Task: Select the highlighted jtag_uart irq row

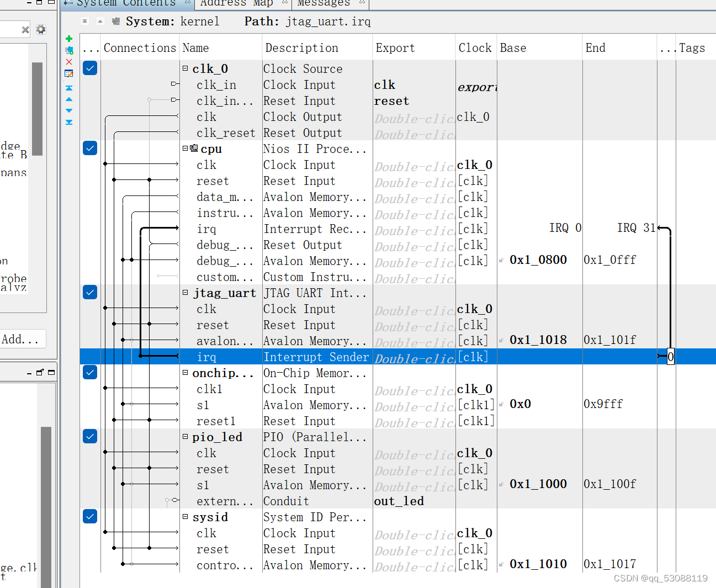Action: tap(397, 357)
